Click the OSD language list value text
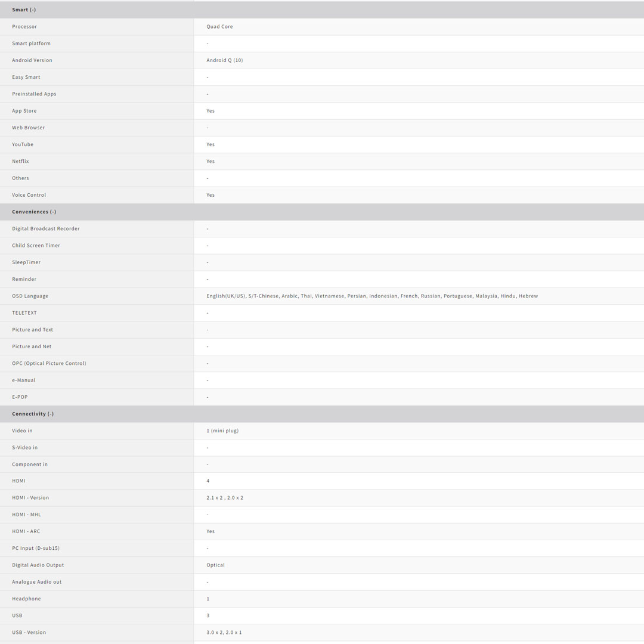This screenshot has height=644, width=644. [371, 296]
